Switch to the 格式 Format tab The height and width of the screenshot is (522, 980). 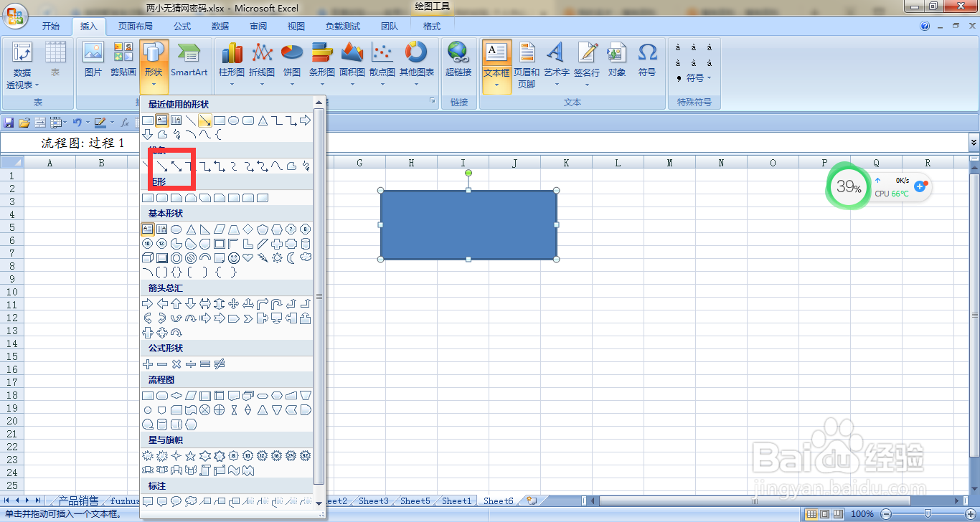[432, 27]
